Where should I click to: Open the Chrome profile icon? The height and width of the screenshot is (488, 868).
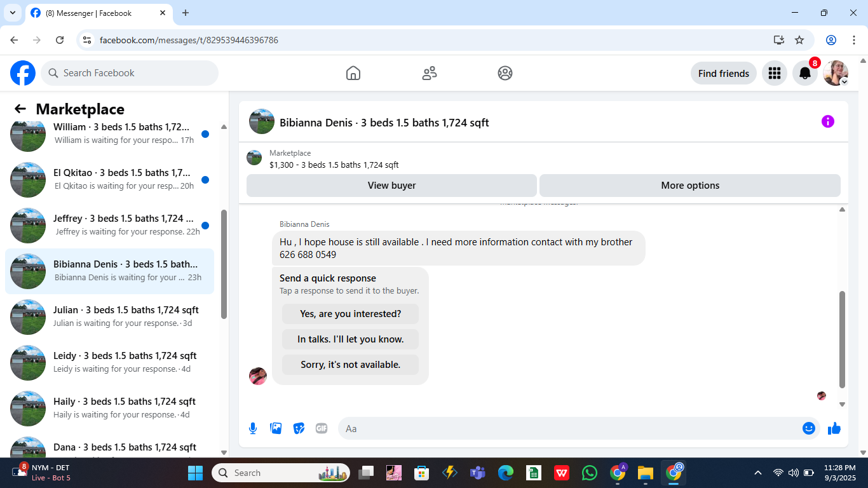(831, 40)
